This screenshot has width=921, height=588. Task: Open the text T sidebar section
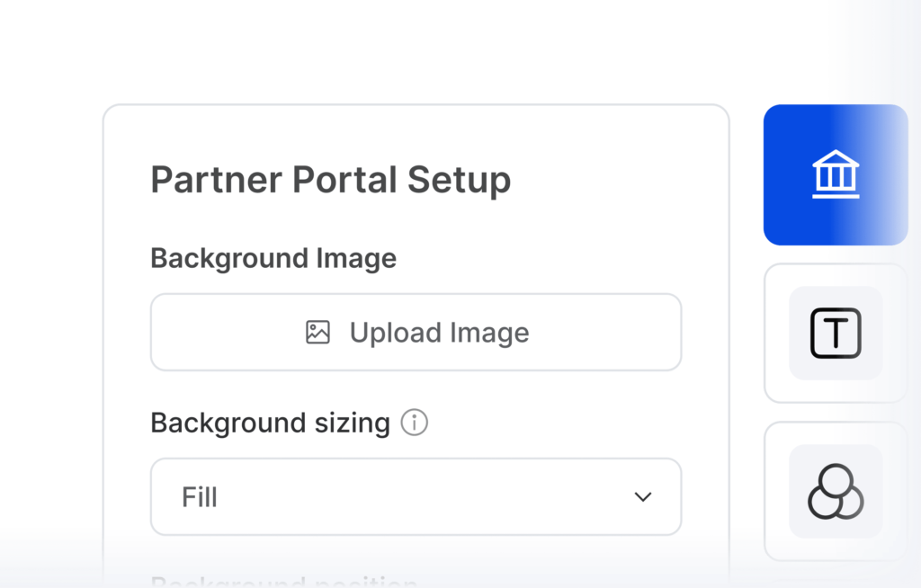836,333
